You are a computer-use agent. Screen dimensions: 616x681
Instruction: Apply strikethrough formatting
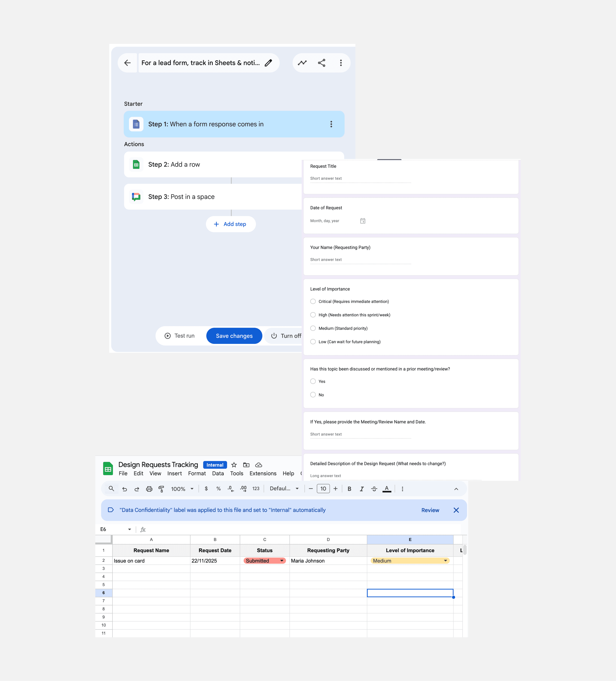pos(374,488)
